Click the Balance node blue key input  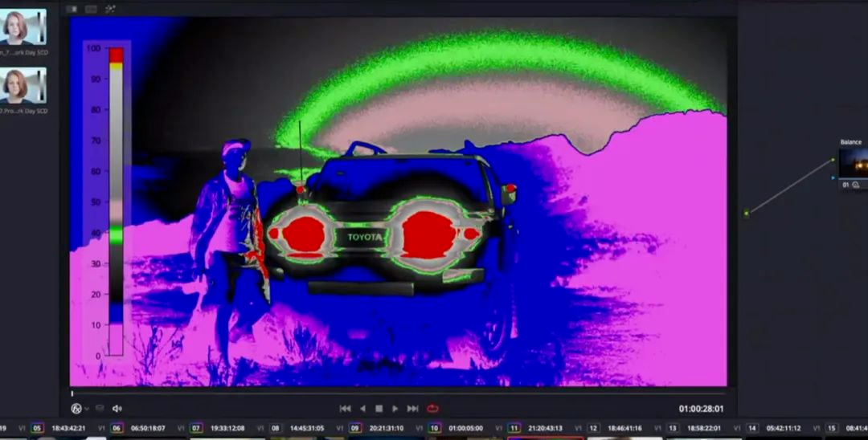pos(834,178)
